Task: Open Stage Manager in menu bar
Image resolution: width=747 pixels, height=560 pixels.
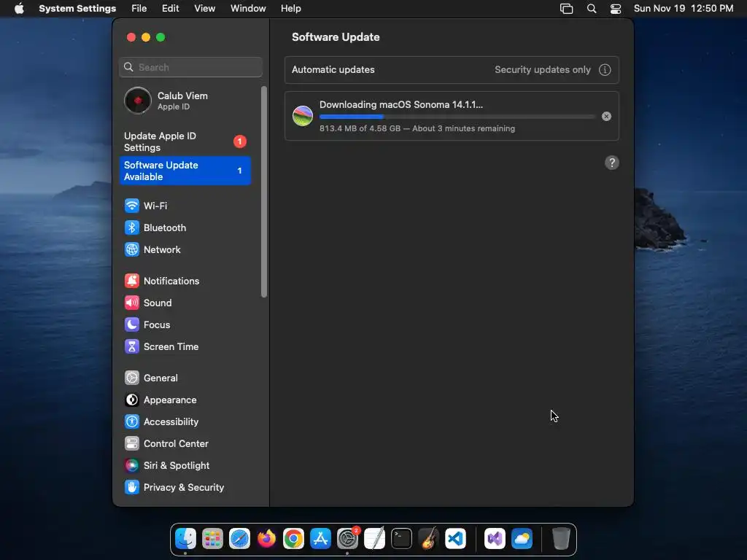Action: point(566,9)
